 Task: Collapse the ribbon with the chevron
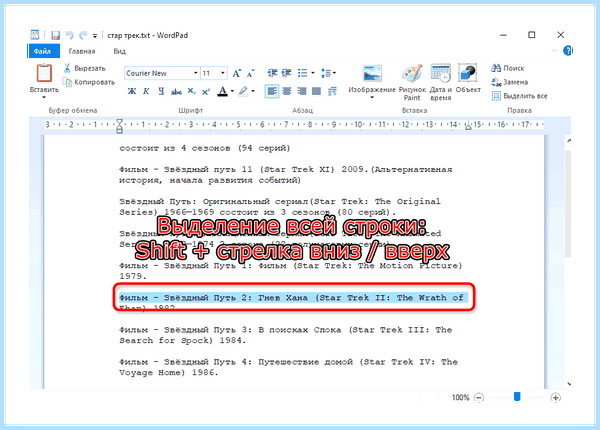tap(554, 50)
